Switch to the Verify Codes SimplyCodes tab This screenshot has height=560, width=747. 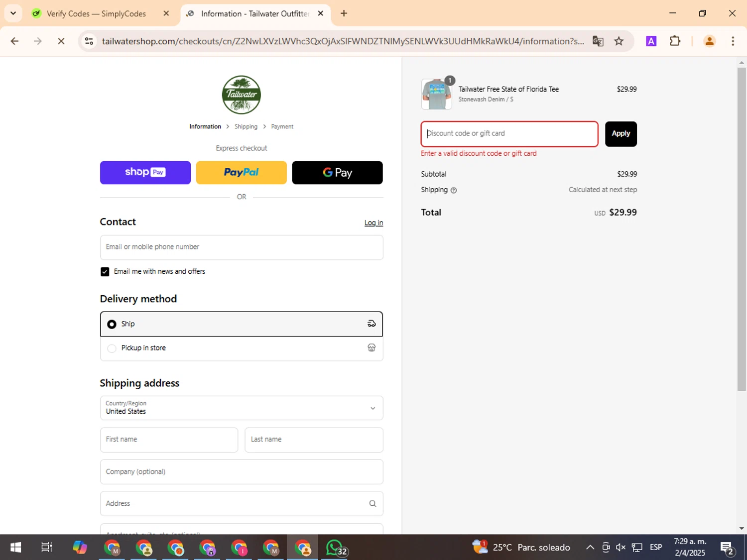click(x=96, y=13)
